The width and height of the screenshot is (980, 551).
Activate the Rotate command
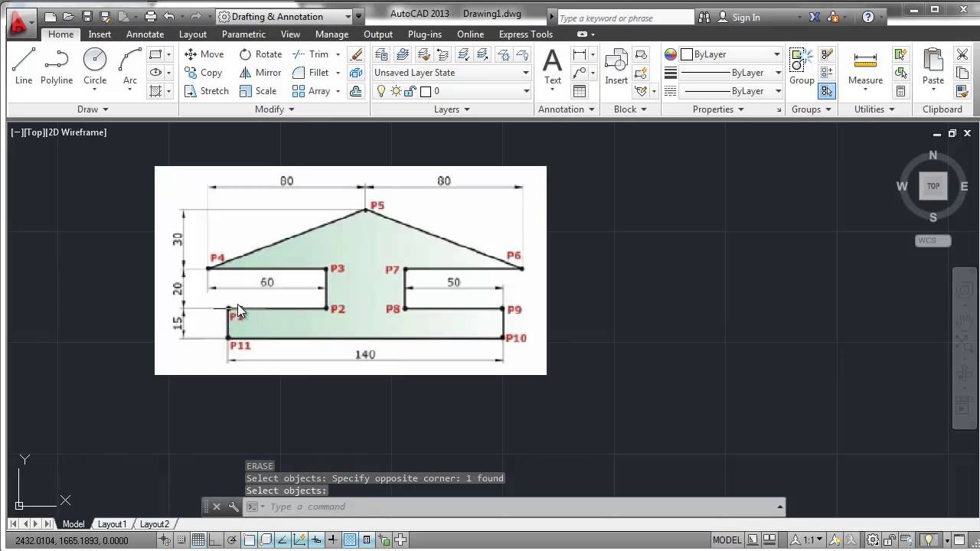click(x=260, y=54)
